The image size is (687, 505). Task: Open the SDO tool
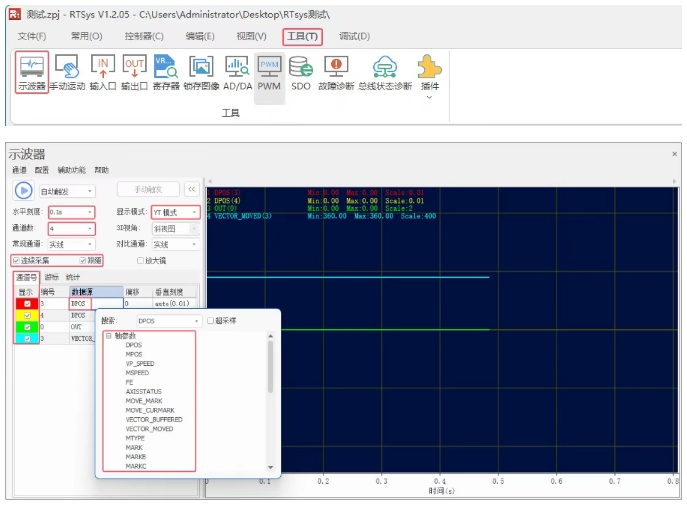301,72
